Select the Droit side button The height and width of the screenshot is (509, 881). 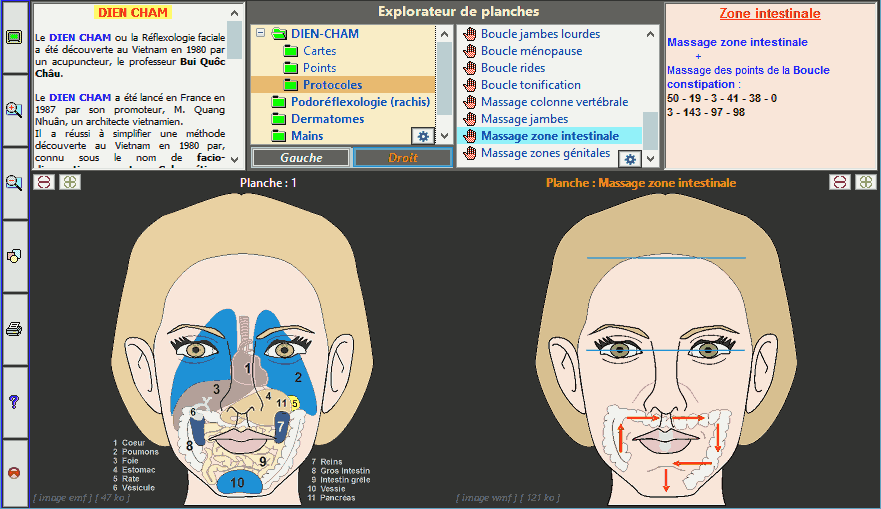(403, 158)
